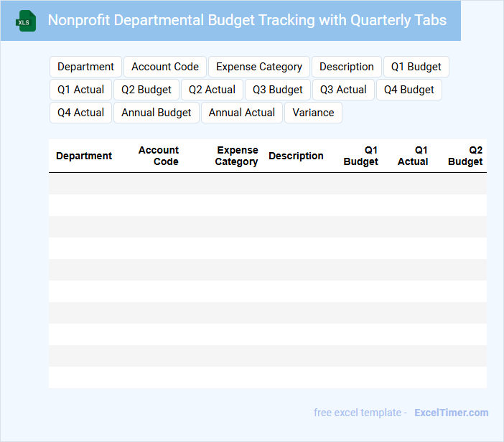The width and height of the screenshot is (504, 442).
Task: Click the Q4 Actual tab
Action: click(x=80, y=113)
